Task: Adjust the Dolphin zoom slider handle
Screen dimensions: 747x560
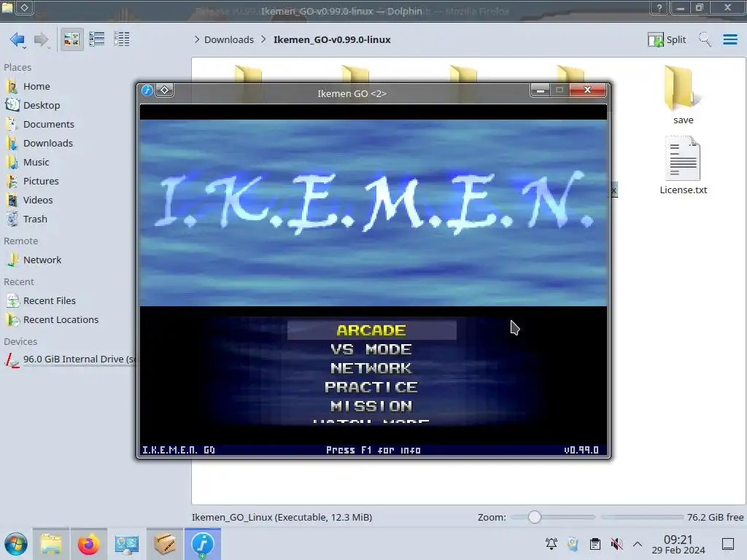Action: 535,517
